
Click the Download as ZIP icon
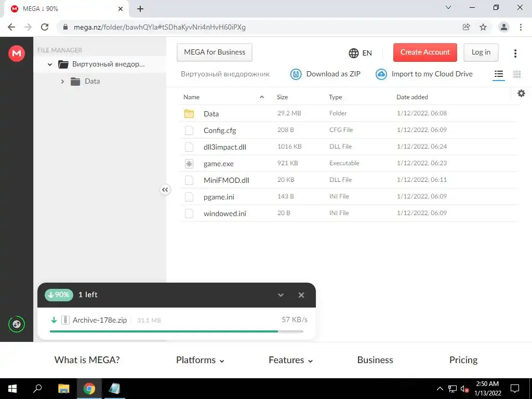pos(296,74)
